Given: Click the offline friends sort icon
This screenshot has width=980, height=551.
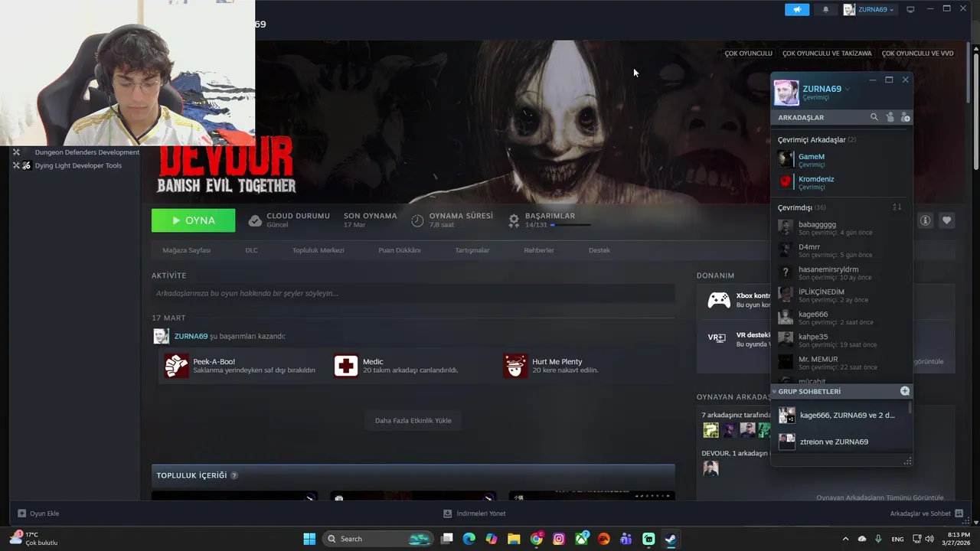Looking at the screenshot, I should (897, 207).
